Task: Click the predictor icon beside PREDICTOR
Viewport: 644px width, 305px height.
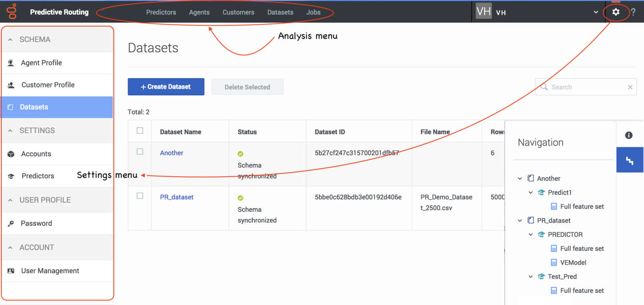Action: [x=541, y=234]
